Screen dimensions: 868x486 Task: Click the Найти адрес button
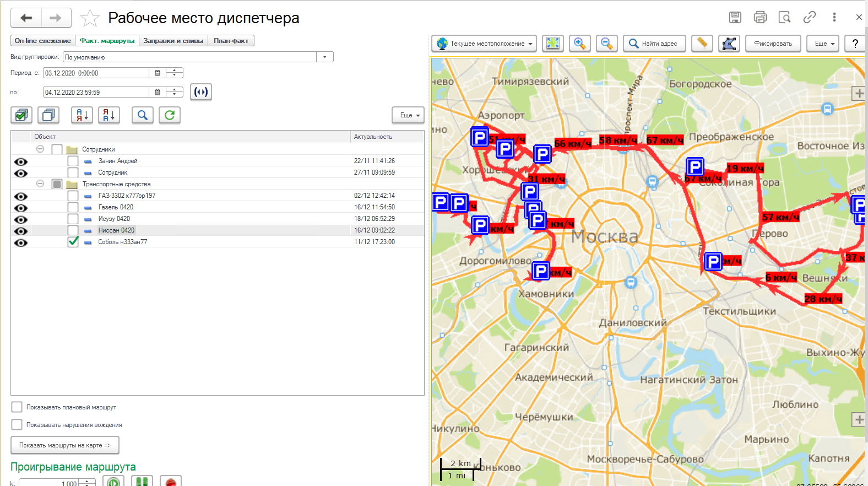point(654,44)
